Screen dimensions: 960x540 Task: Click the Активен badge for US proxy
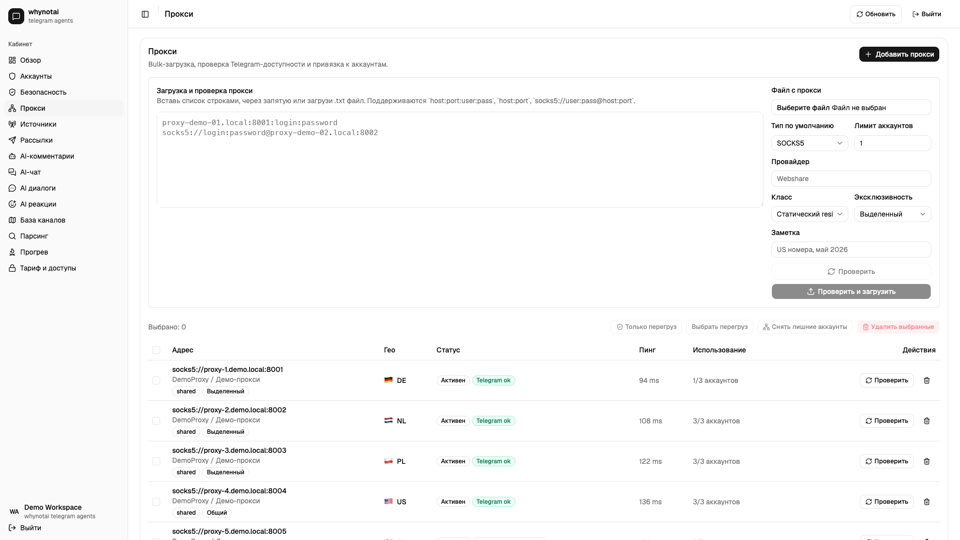tap(453, 501)
